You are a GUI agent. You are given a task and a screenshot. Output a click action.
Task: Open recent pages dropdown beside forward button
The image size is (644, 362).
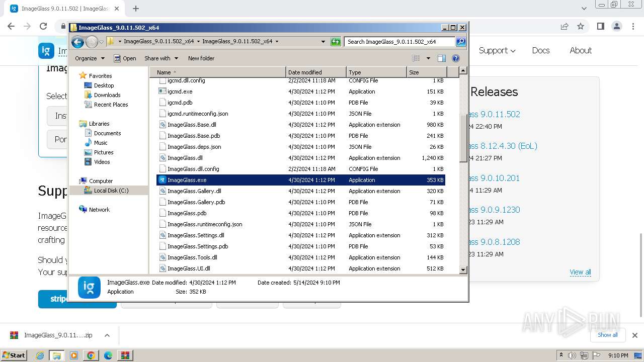tap(101, 42)
